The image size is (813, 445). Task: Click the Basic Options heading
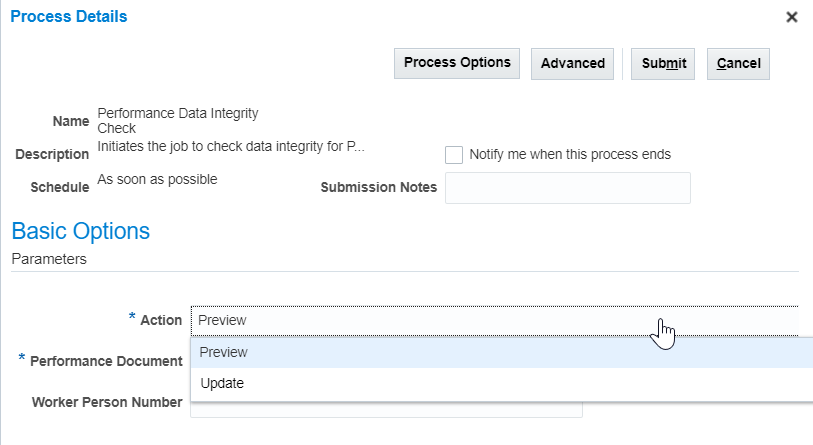[80, 231]
